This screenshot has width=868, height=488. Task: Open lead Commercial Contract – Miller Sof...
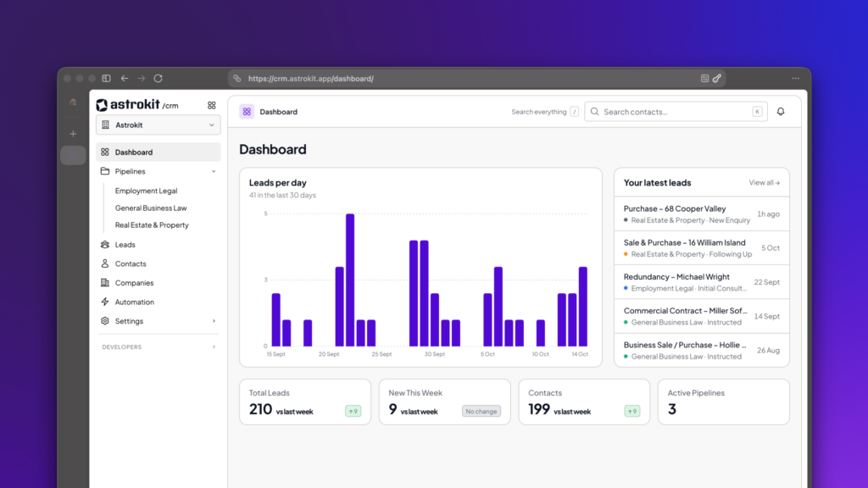(x=701, y=317)
